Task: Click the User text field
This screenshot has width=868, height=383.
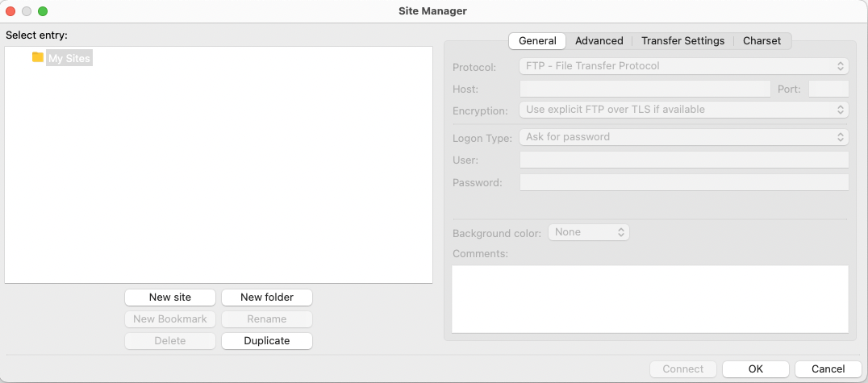Action: pos(683,160)
